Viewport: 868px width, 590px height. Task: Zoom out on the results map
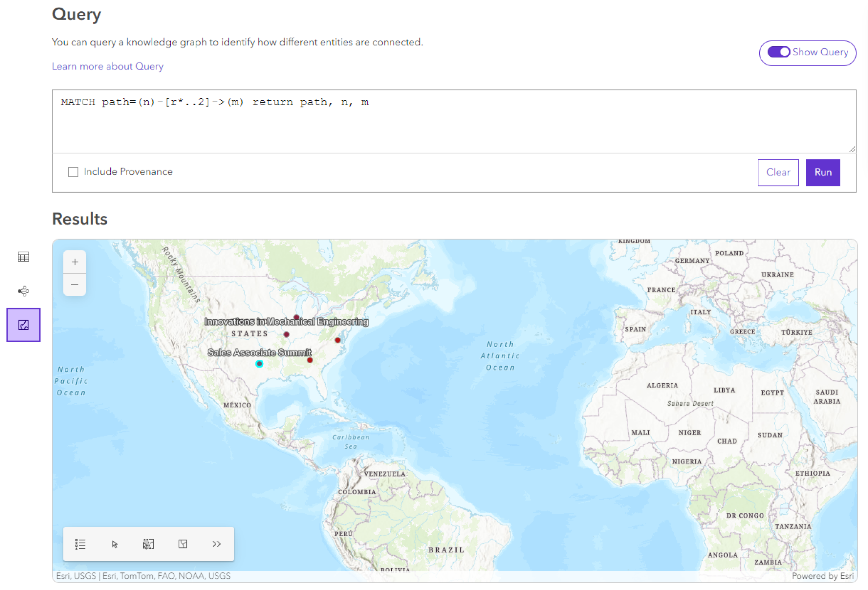click(75, 285)
